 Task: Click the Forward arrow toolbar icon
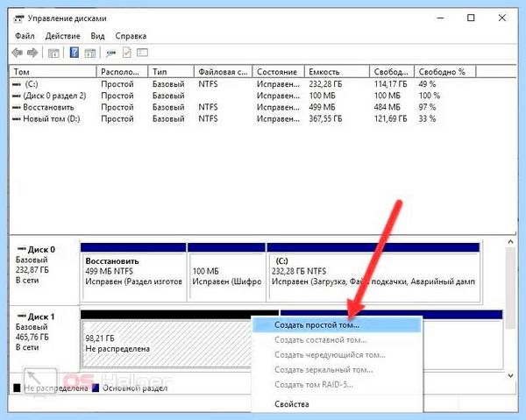point(32,53)
